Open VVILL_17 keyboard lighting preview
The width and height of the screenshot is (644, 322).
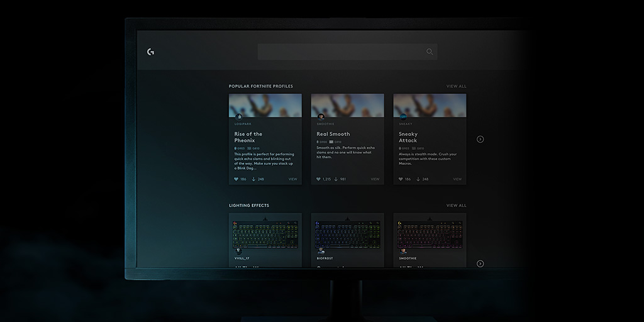(265, 234)
